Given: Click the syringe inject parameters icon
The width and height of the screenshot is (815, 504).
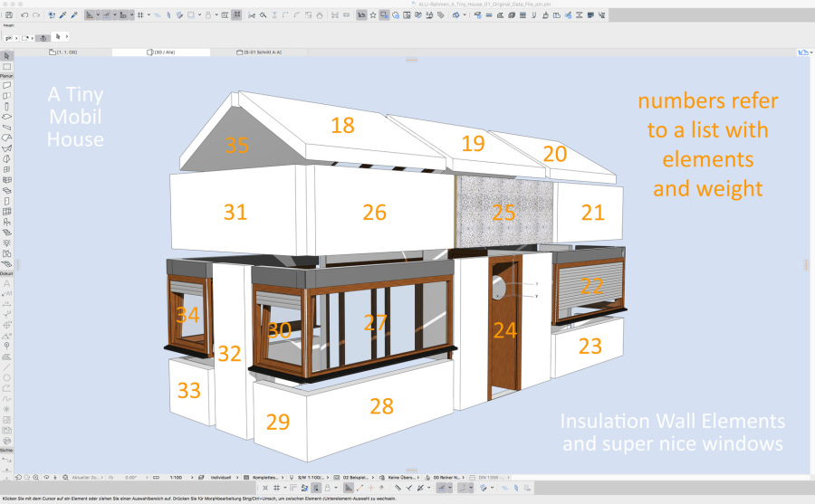Looking at the screenshot, I should point(73,15).
